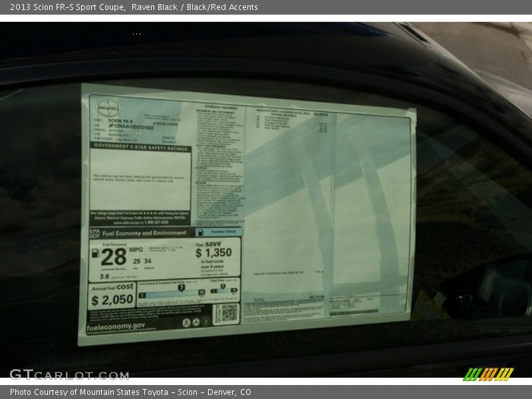Click the fuel pump icon beside 28 MPG

point(95,253)
